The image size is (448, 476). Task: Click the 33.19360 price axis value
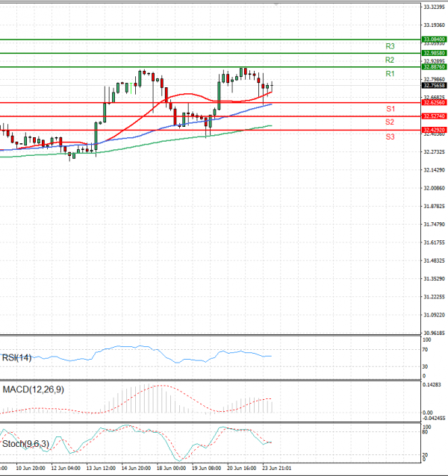(x=435, y=25)
